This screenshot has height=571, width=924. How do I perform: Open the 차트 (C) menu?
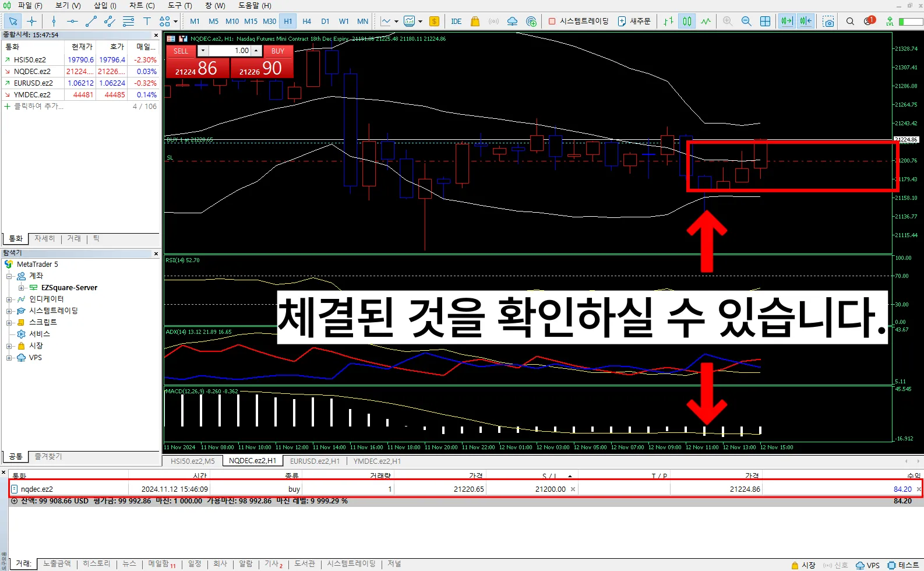(x=142, y=5)
